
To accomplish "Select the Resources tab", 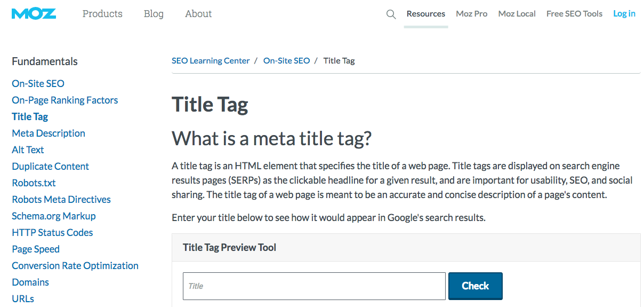I will pos(425,14).
